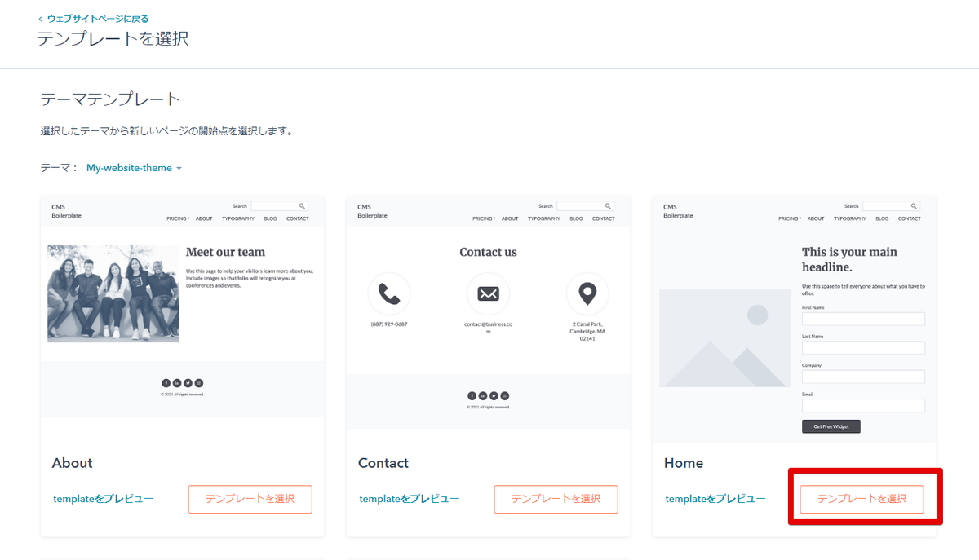Click templateをプレビュー for About template
Viewport: 979px width, 560px height.
click(103, 499)
